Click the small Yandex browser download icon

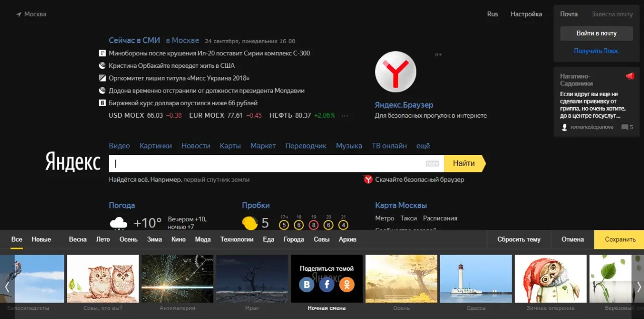pos(368,180)
